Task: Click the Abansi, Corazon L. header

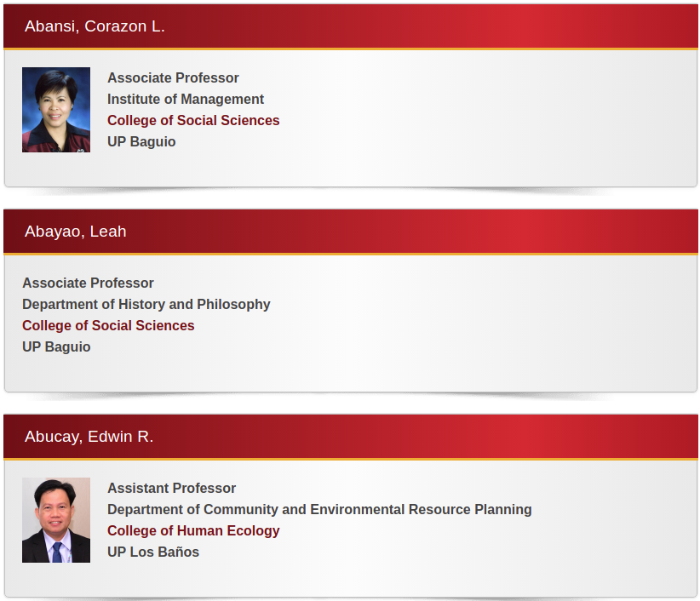Action: click(95, 26)
